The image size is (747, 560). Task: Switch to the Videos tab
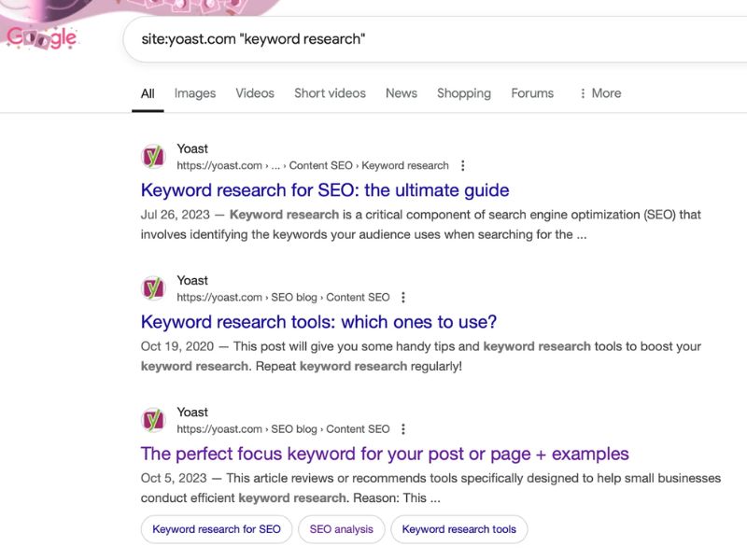tap(256, 93)
